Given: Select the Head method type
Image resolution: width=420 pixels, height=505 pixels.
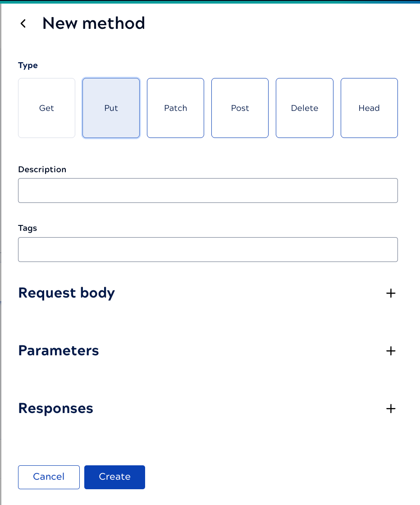Looking at the screenshot, I should [x=369, y=108].
